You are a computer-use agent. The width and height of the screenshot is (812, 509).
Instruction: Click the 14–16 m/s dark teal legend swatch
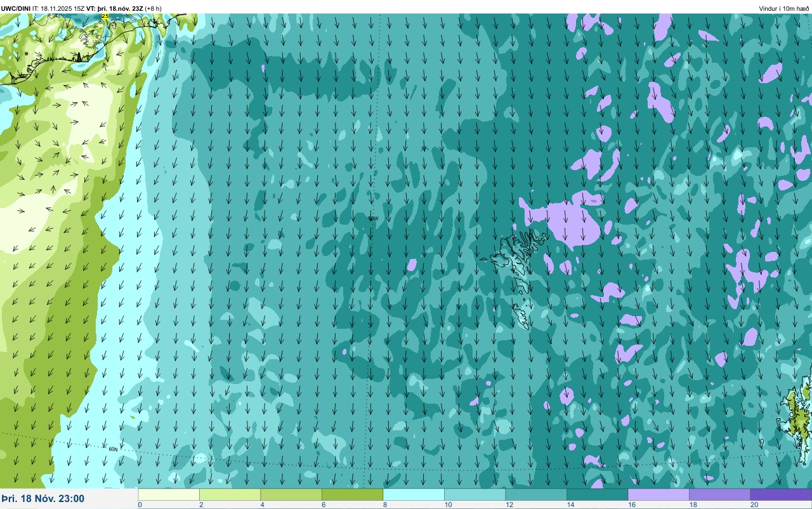point(597,494)
